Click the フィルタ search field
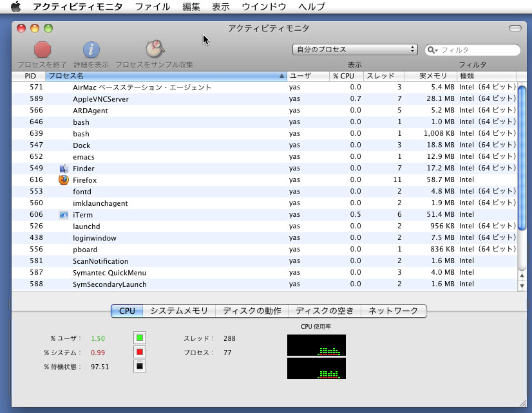 click(473, 50)
